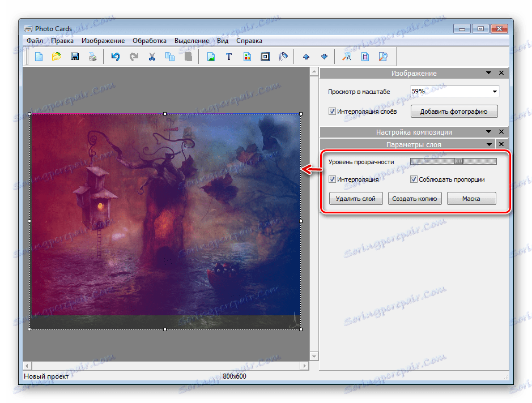
Task: Open a file with the folder icon
Action: pyautogui.click(x=57, y=57)
